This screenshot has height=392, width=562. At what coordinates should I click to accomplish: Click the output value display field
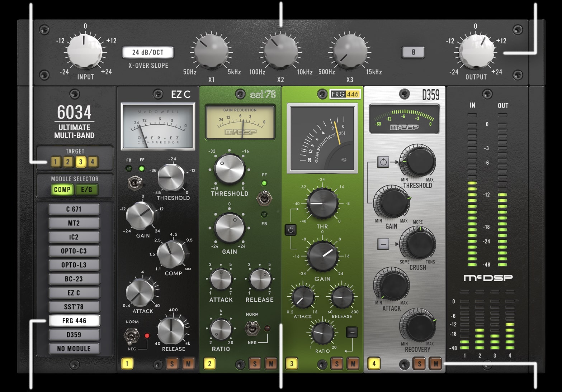413,52
